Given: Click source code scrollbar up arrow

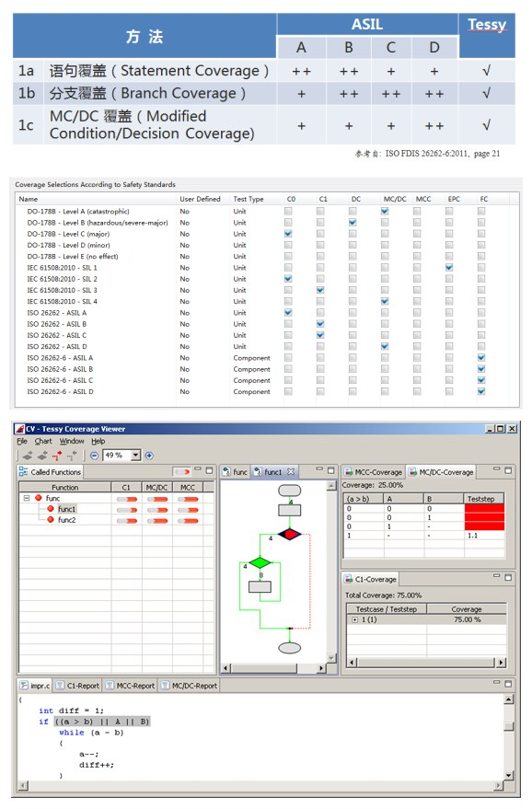Looking at the screenshot, I should click(x=509, y=699).
